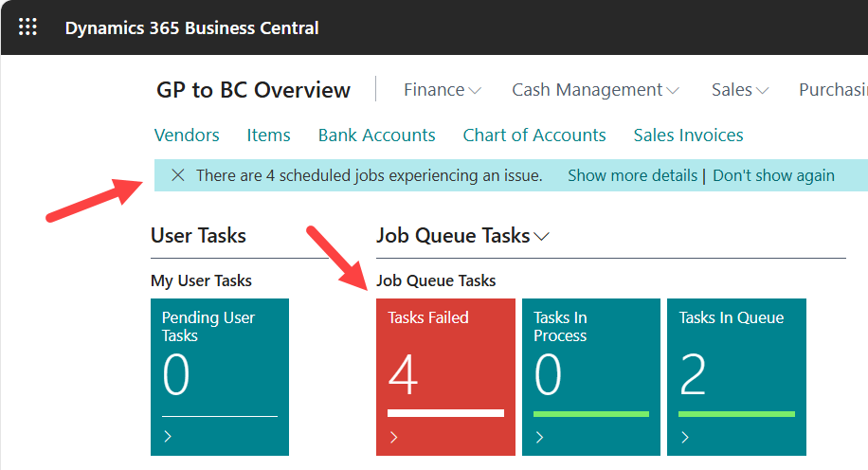Viewport: 868px width, 470px height.
Task: Click arrow icon on Tasks Failed tile
Action: click(x=393, y=437)
